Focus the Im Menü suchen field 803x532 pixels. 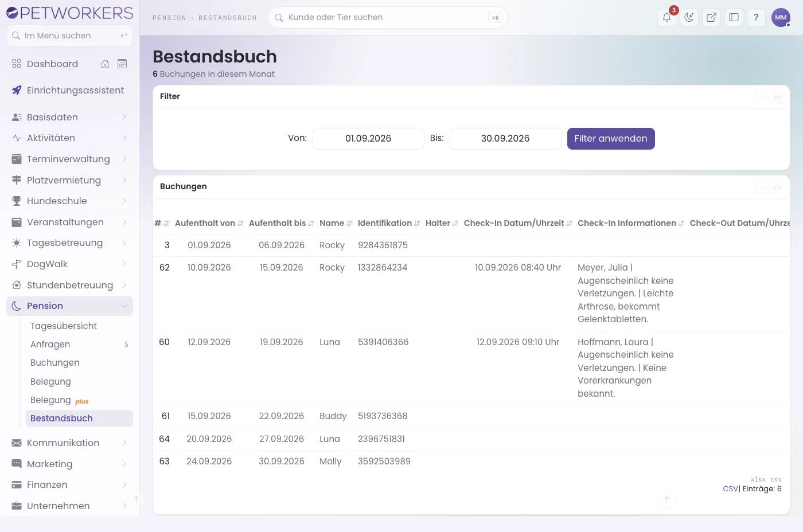pos(69,36)
